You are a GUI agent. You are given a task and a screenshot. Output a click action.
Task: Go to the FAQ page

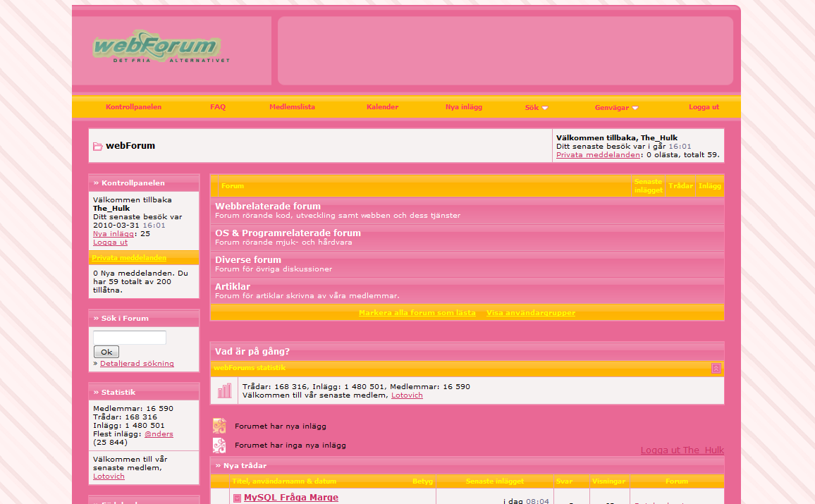coord(218,107)
